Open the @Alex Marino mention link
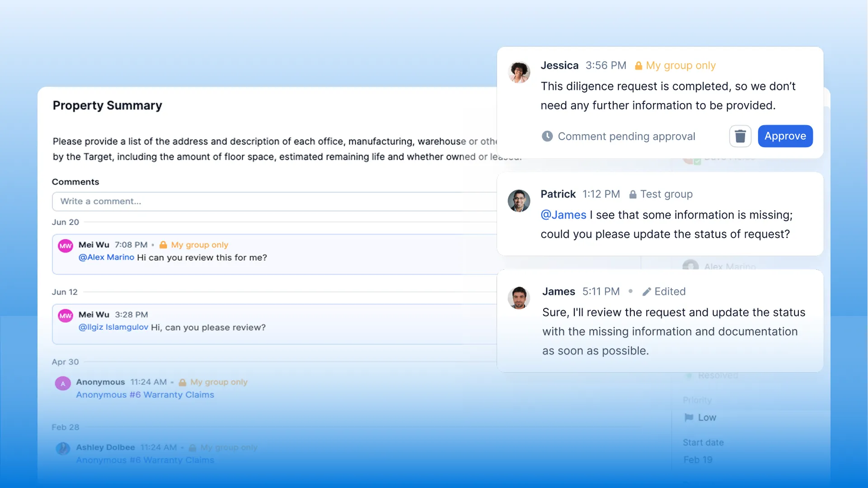 106,258
